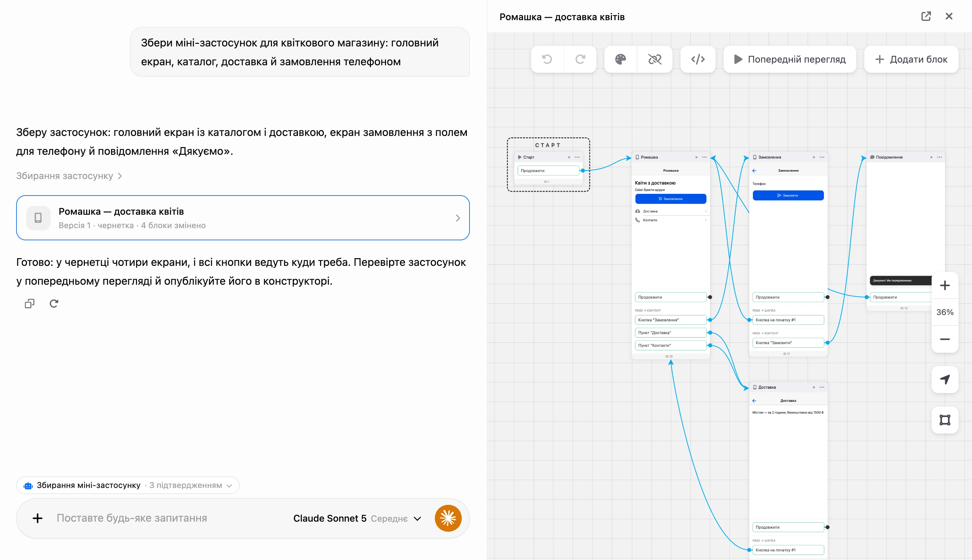The height and width of the screenshot is (560, 972).
Task: Open the Старт block more menu
Action: tap(577, 157)
